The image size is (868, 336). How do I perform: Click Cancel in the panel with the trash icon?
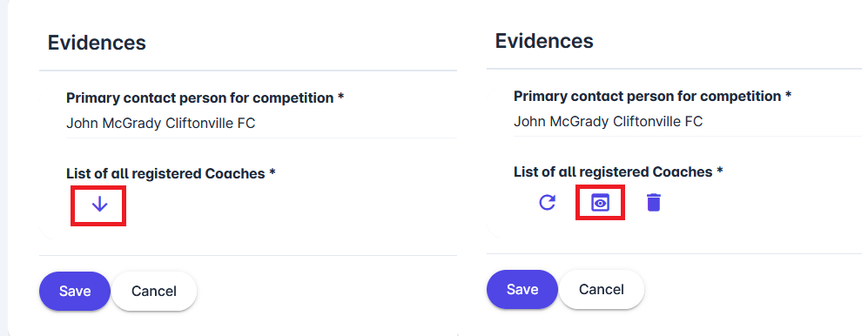click(x=602, y=289)
